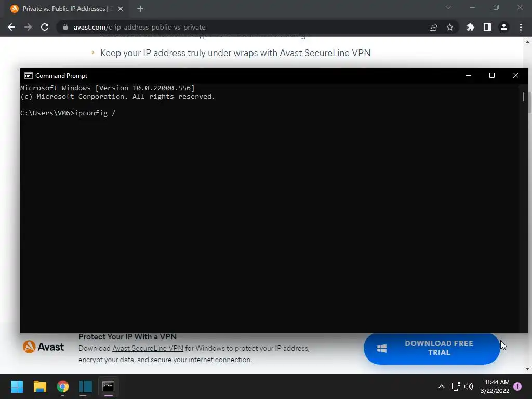Close the Command Prompt window

516,76
